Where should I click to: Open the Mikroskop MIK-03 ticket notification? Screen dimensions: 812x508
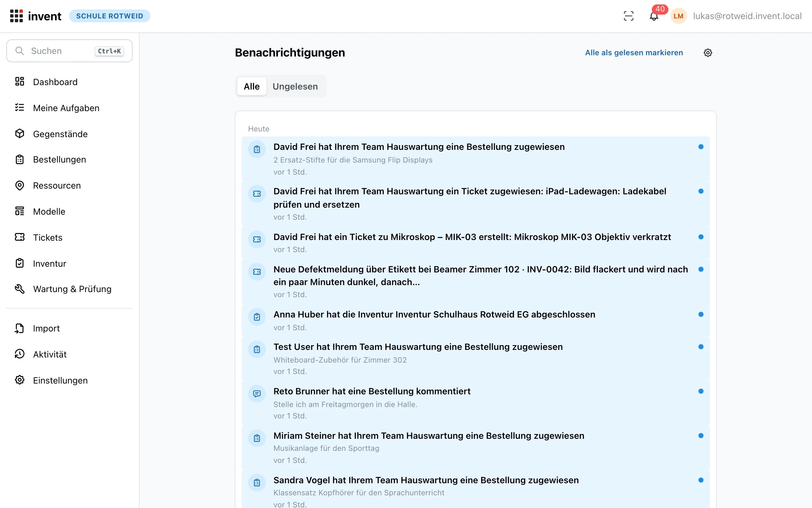(x=475, y=243)
